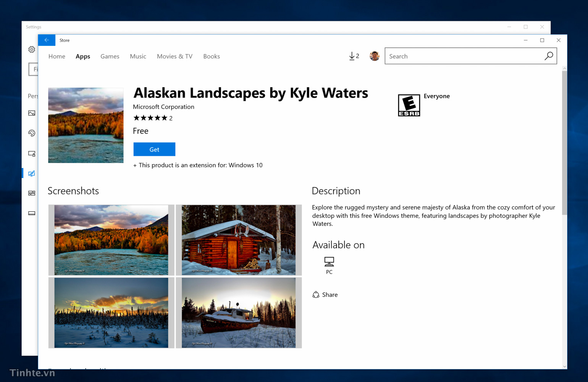Click the Share icon below Available on
Screen dimensions: 588x382
[x=316, y=295]
